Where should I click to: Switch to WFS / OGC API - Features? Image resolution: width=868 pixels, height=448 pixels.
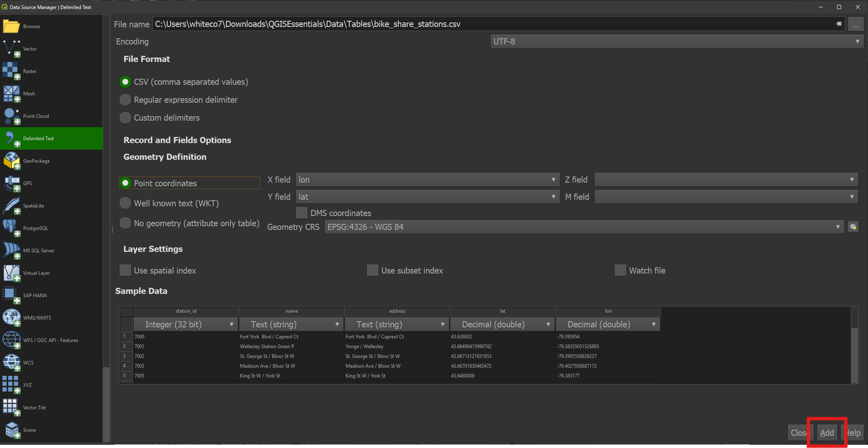tap(51, 340)
